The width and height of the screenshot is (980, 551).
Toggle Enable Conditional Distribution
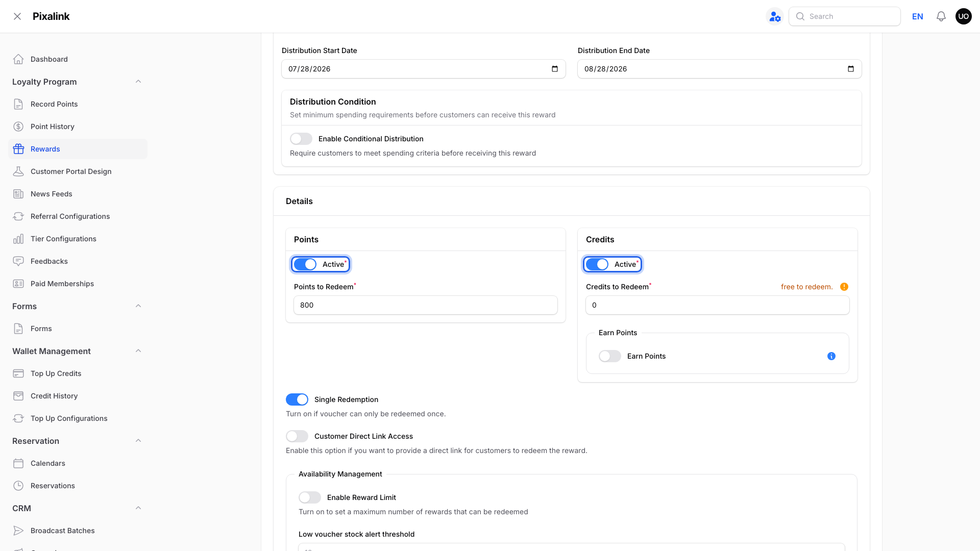pyautogui.click(x=301, y=139)
